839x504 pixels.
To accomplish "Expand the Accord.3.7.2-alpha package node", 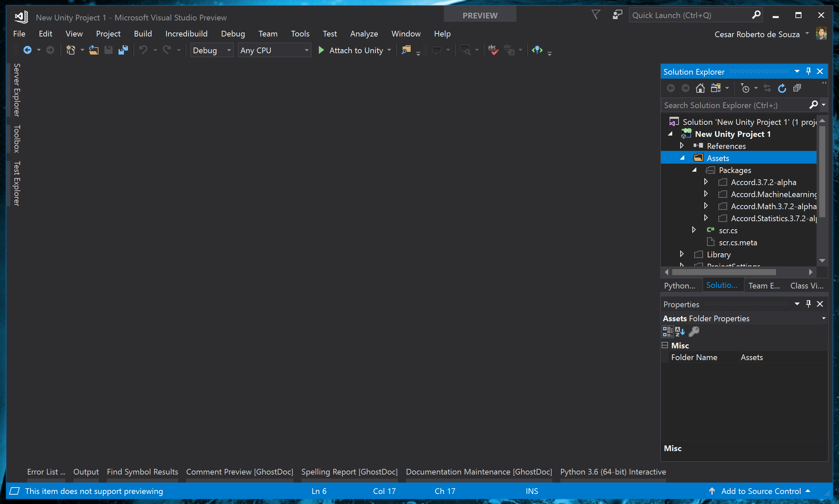I will tap(706, 182).
